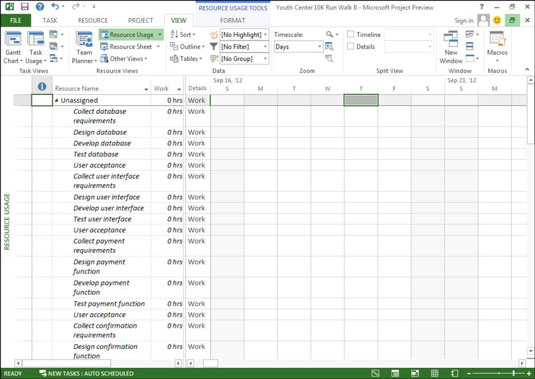Enable the Timeline checkbox
Image resolution: width=535 pixels, height=379 pixels.
click(350, 34)
